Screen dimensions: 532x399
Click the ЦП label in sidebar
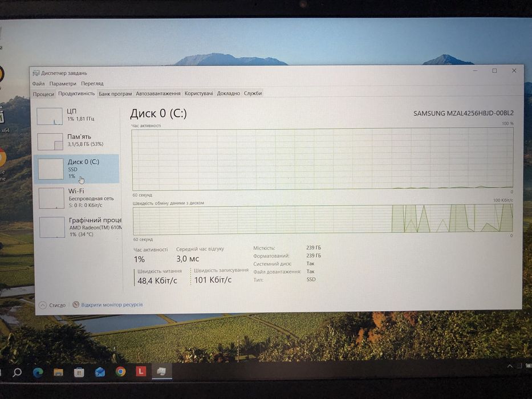(x=72, y=111)
